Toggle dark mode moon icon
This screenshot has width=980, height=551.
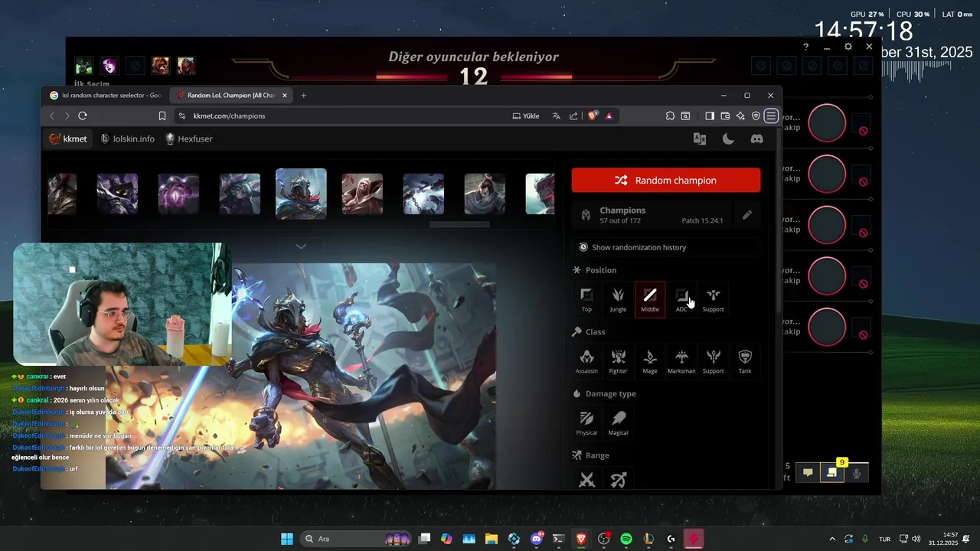[x=728, y=139]
